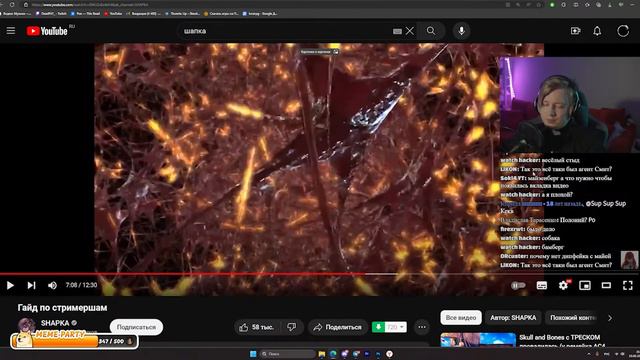Open the Create video button
Image resolution: width=640 pixels, height=360 pixels.
(x=576, y=31)
